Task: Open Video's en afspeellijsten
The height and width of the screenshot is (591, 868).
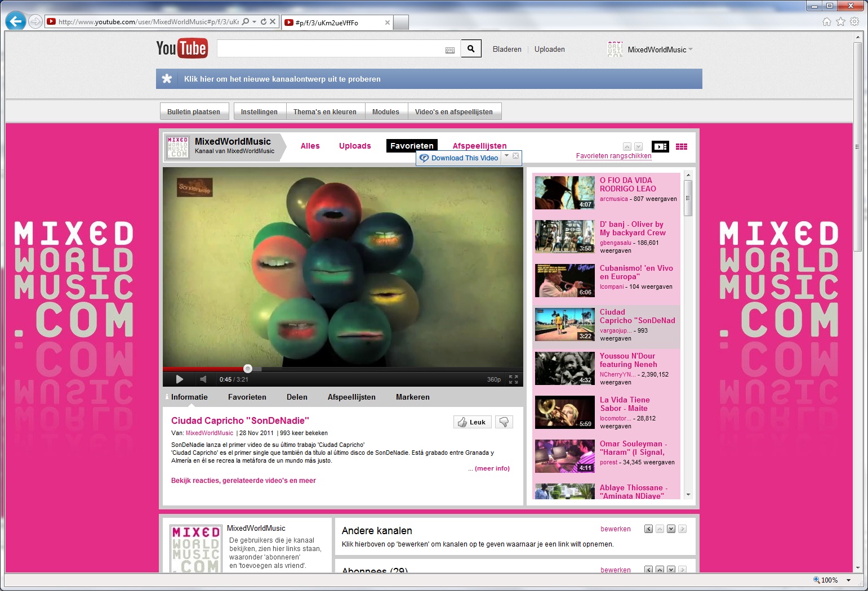Action: pos(454,111)
